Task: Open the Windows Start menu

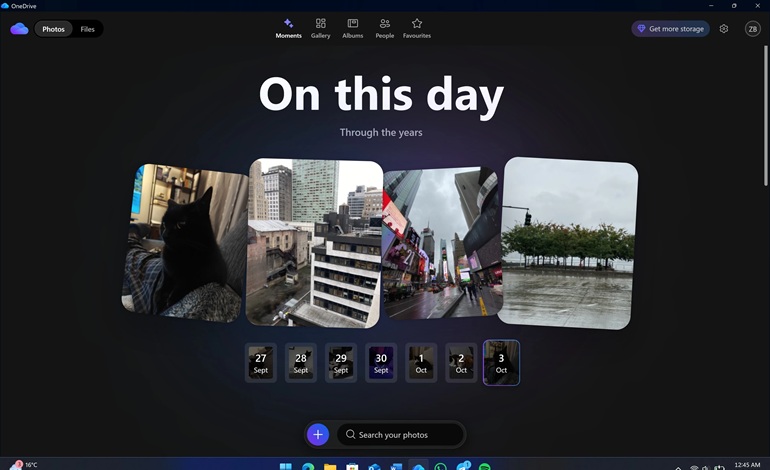Action: point(286,465)
